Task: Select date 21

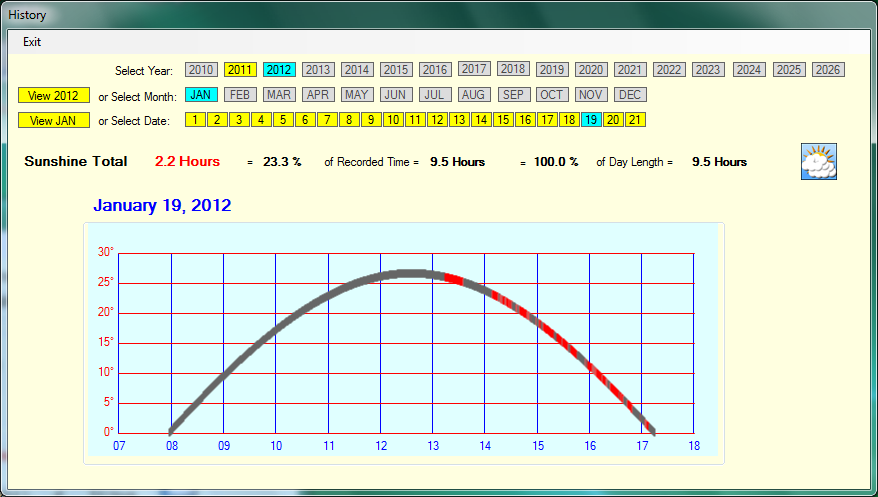Action: tap(636, 120)
